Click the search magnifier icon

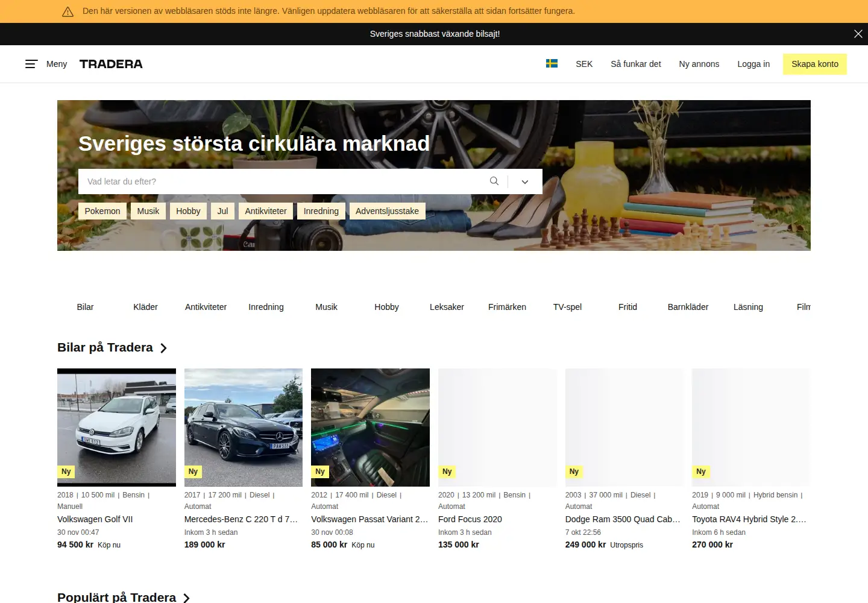494,181
